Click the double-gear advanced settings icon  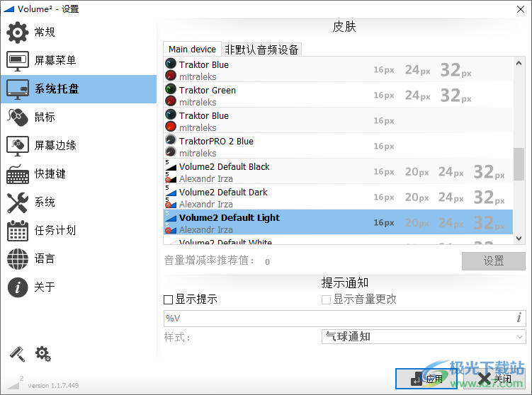point(43,353)
